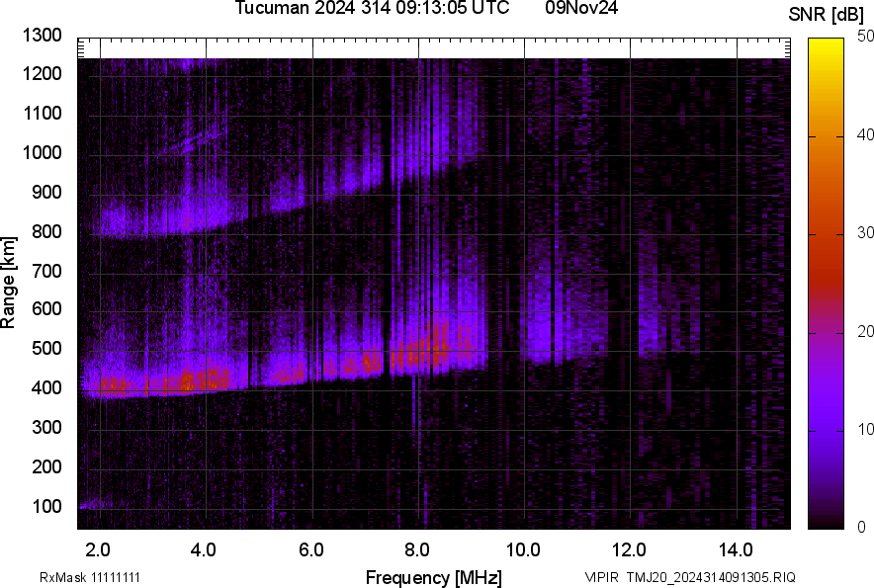The height and width of the screenshot is (588, 874).
Task: Click the 20 value on the colorbar scale
Action: coord(865,331)
